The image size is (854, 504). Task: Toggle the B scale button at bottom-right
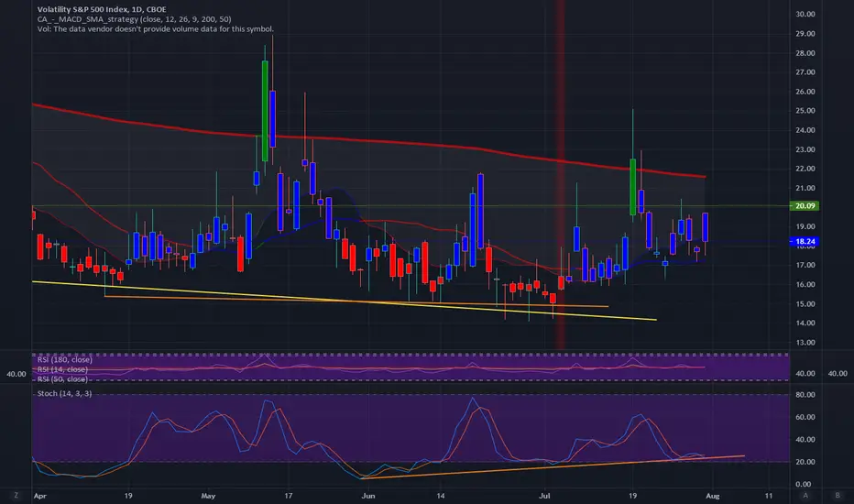838,495
